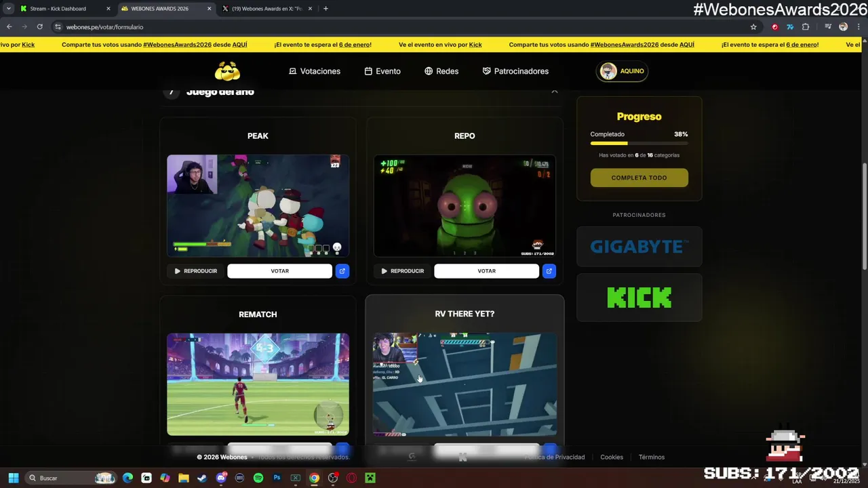Image resolution: width=868 pixels, height=488 pixels.
Task: Open Steam from the taskbar
Action: click(202, 478)
